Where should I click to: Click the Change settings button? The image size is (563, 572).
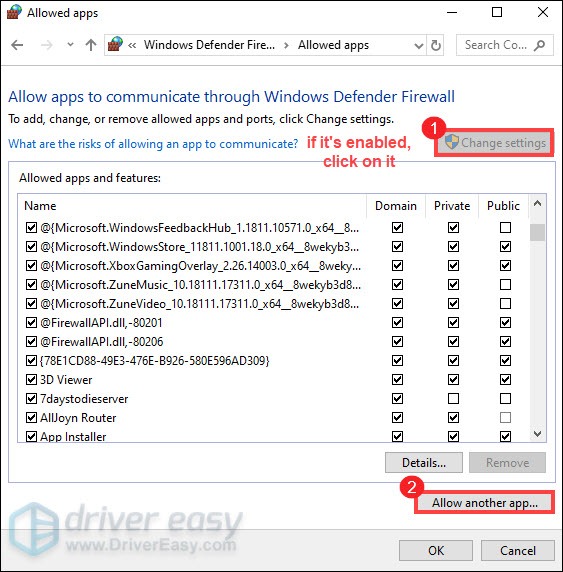(x=494, y=143)
